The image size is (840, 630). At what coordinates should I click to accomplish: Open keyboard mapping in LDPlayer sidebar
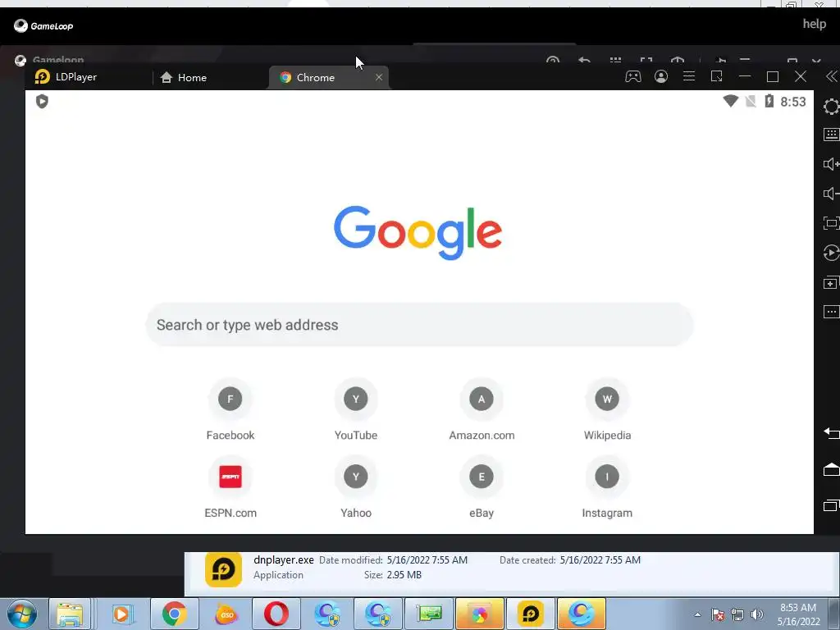point(832,135)
